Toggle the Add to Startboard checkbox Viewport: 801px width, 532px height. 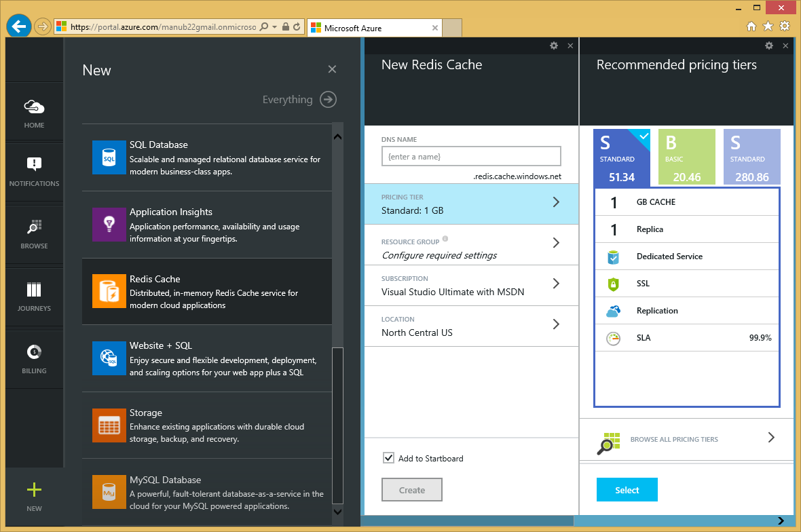pyautogui.click(x=389, y=458)
